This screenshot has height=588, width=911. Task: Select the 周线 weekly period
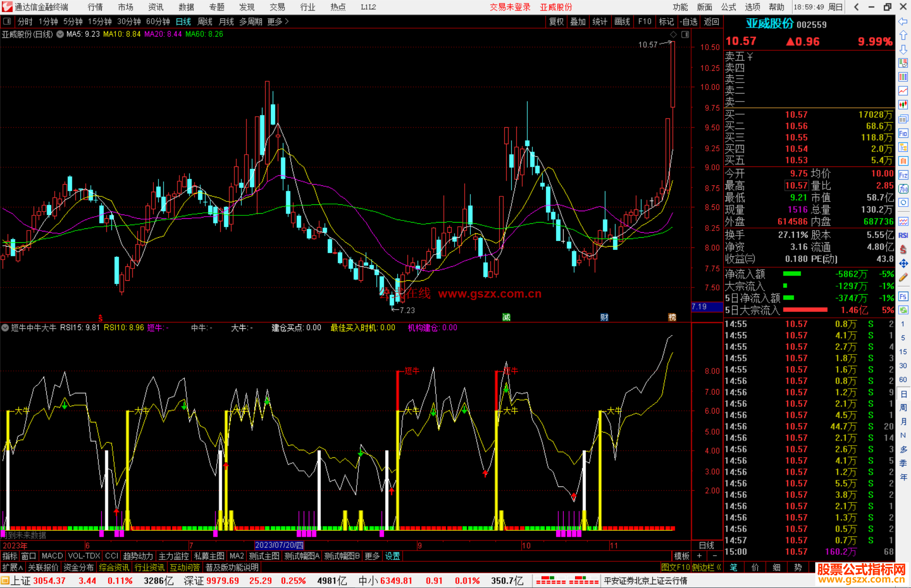coord(205,21)
